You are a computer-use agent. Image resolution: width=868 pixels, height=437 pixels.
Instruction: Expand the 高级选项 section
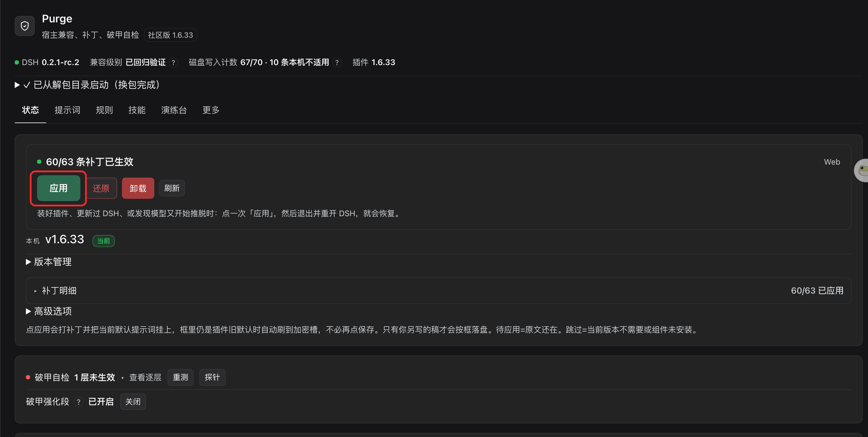pos(49,311)
